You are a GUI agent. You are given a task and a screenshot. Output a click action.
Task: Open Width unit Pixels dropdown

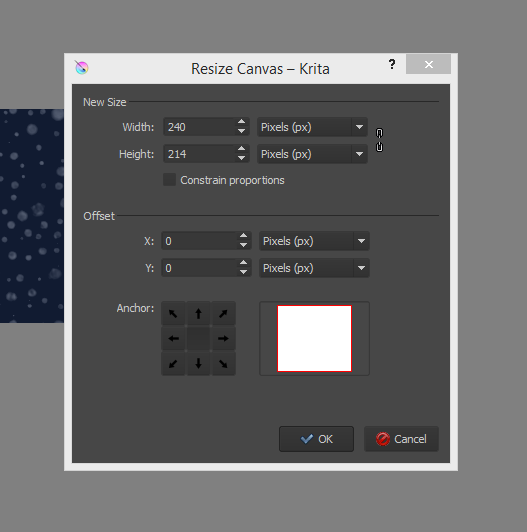tap(312, 127)
